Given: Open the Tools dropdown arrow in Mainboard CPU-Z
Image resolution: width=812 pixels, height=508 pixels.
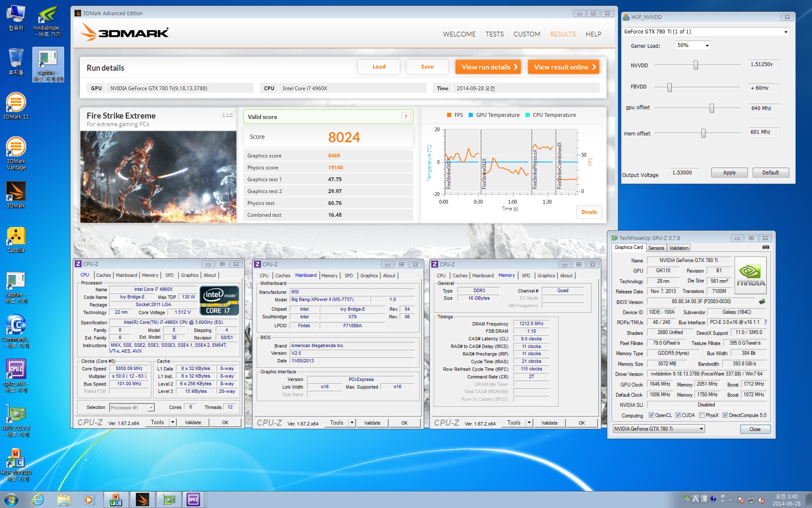Looking at the screenshot, I should point(351,422).
